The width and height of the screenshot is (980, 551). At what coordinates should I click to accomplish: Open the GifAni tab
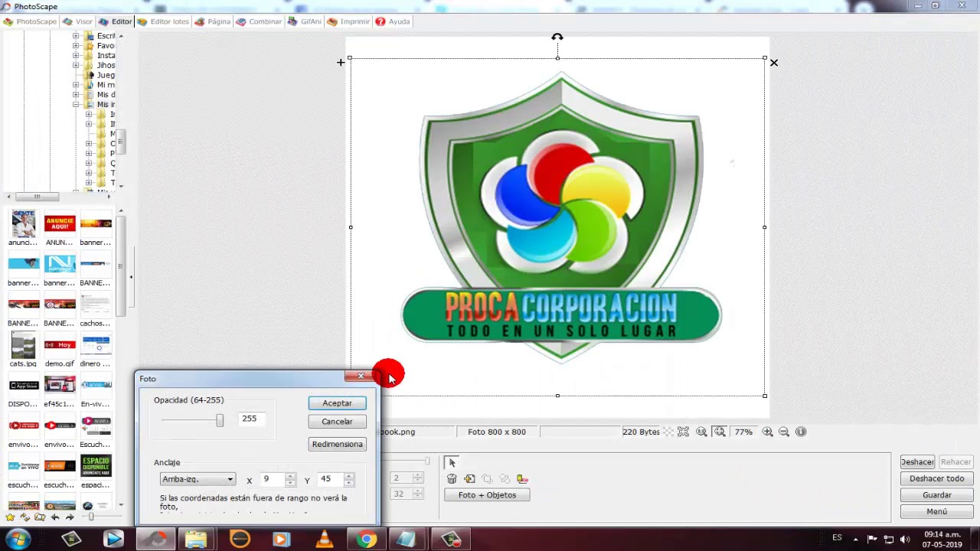coord(305,21)
